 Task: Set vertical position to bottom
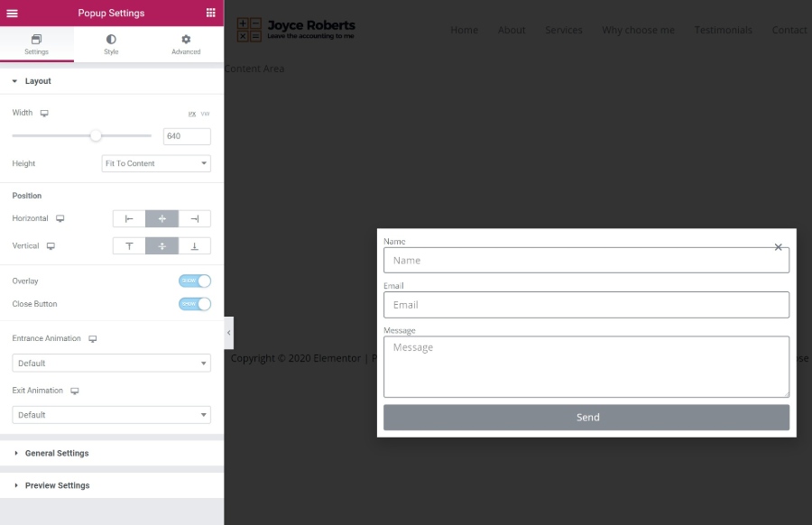[194, 246]
